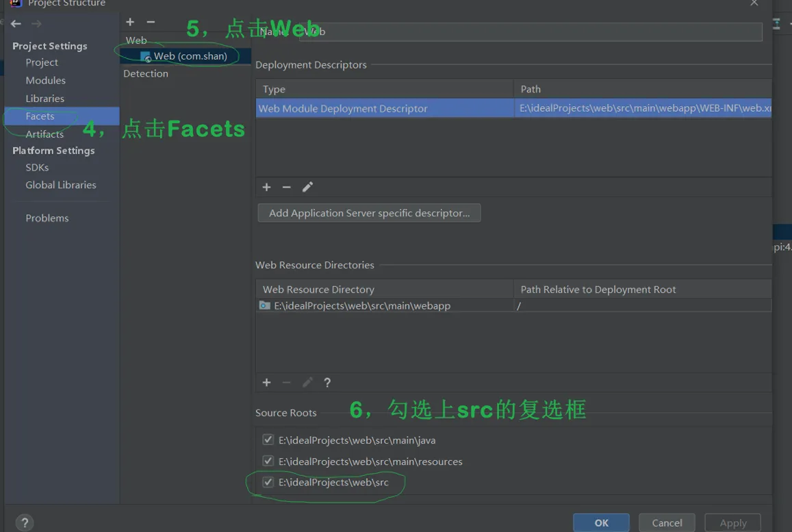Click Path column header in descriptors table
The width and height of the screenshot is (792, 532).
point(643,90)
